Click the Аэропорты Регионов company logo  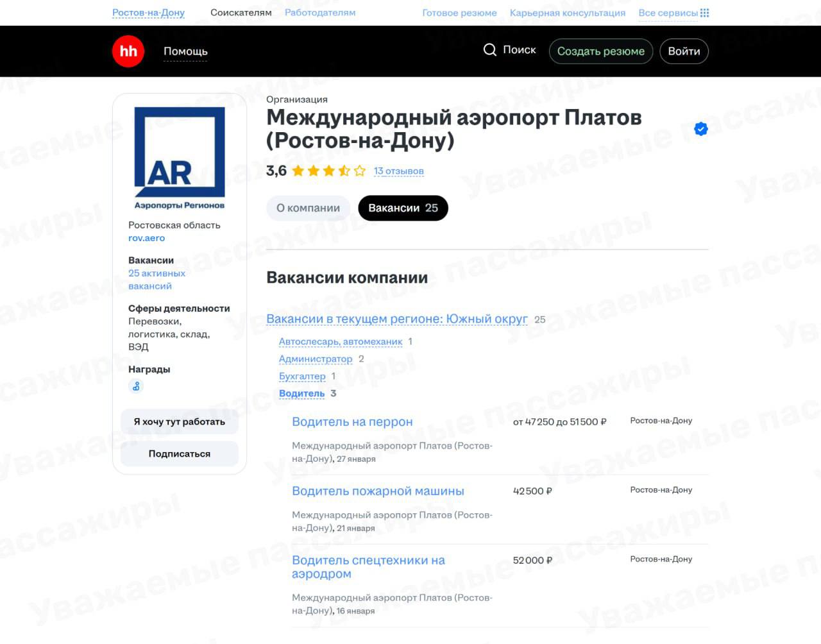point(180,158)
